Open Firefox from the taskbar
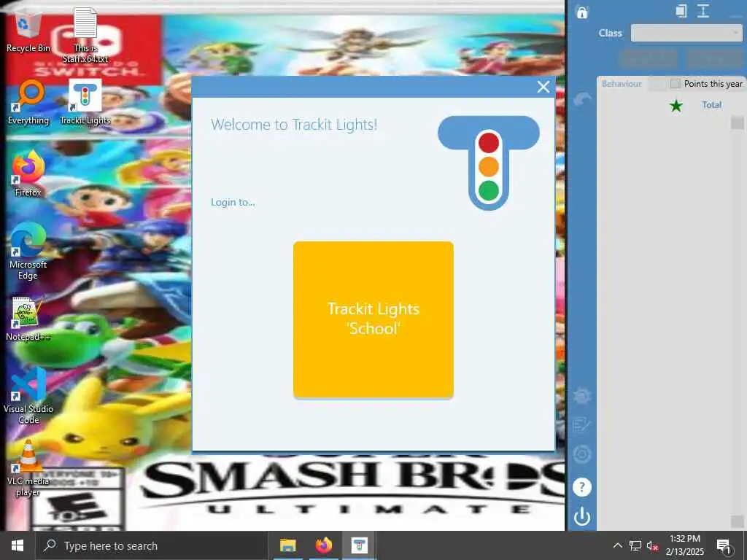747x560 pixels. [x=323, y=545]
